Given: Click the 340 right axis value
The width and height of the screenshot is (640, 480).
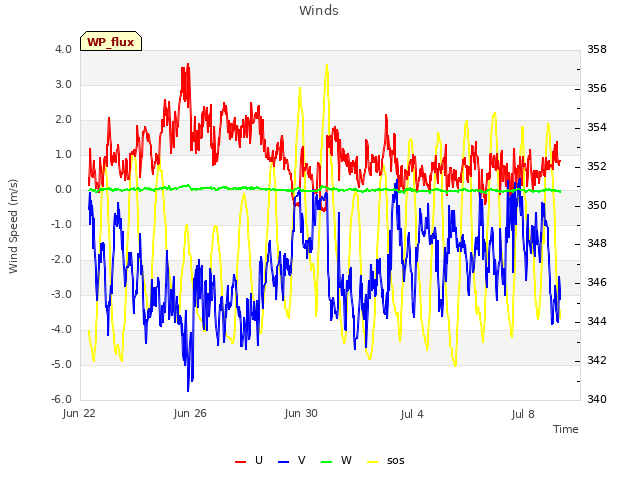Looking at the screenshot, I should click(x=597, y=399).
